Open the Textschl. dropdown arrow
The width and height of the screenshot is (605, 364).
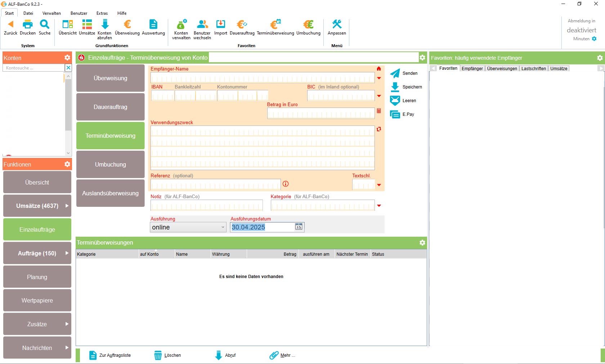tap(379, 185)
